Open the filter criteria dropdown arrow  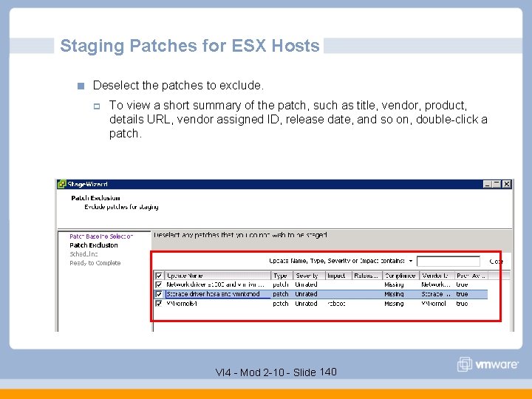[411, 261]
